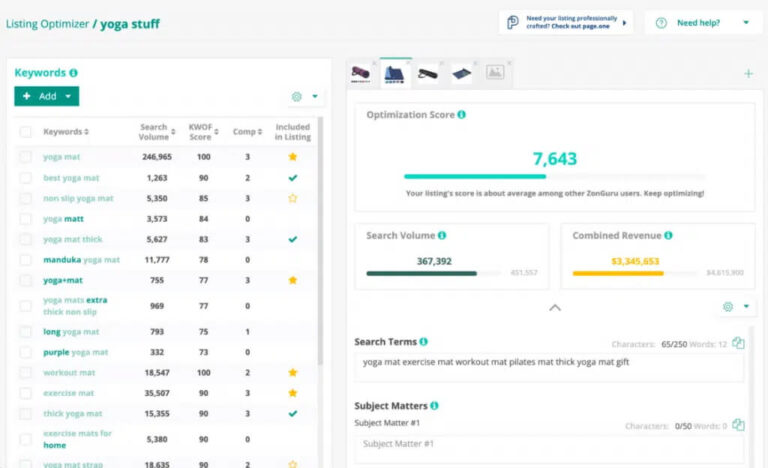Screen dimensions: 768x468
Task: Open the non slip yoga mat keyword
Action: 78,198
